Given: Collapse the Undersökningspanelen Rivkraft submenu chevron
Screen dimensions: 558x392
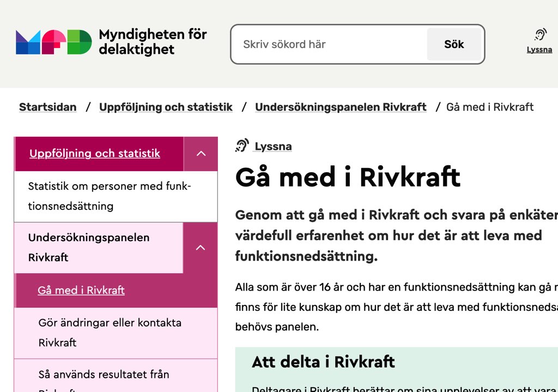Looking at the screenshot, I should (201, 248).
